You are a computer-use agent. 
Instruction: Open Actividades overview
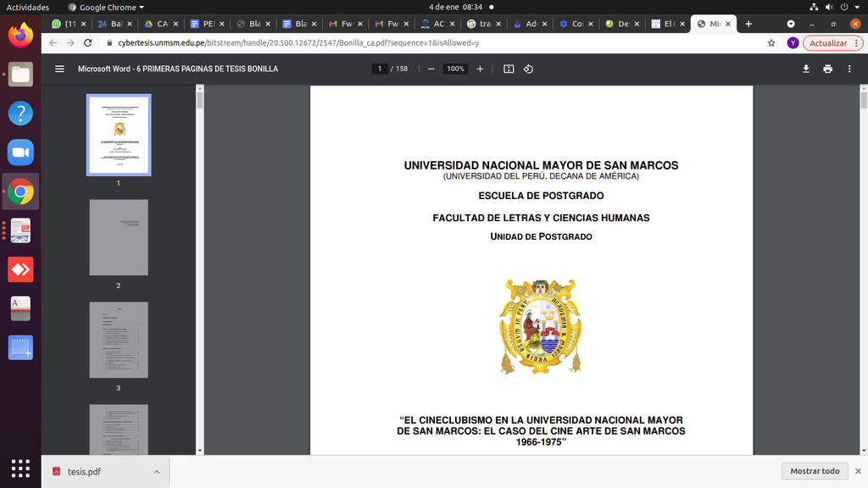pyautogui.click(x=28, y=7)
